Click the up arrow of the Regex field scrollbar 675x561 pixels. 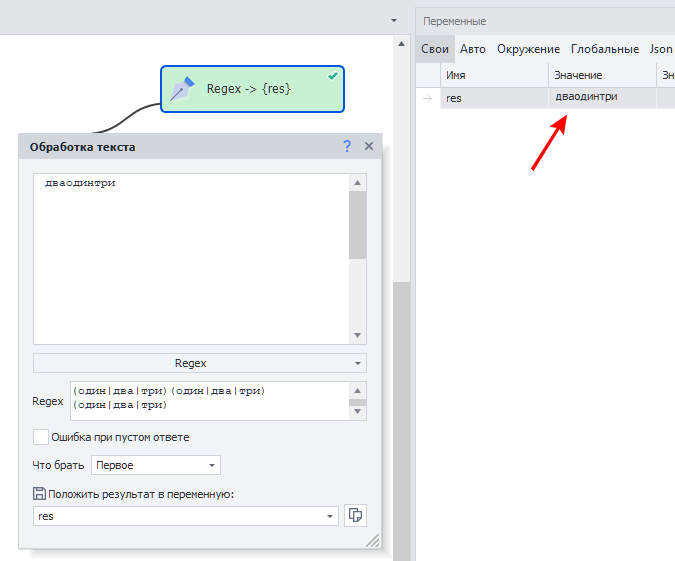coord(357,391)
